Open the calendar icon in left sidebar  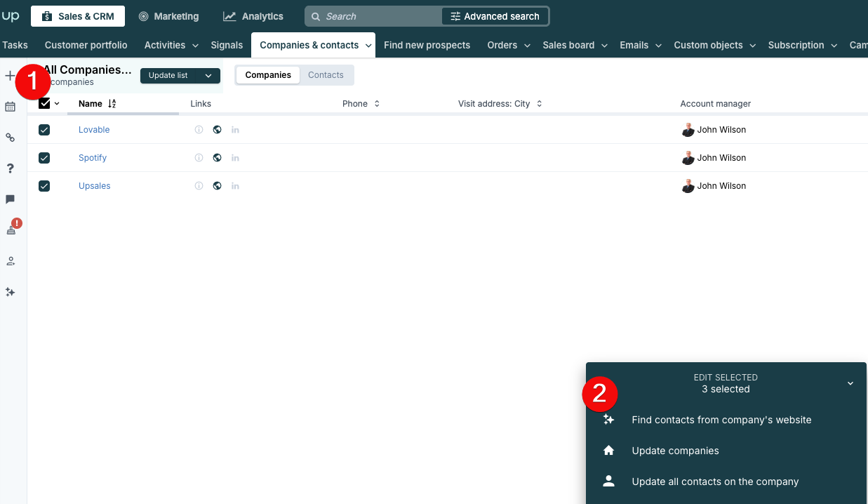[x=11, y=107]
